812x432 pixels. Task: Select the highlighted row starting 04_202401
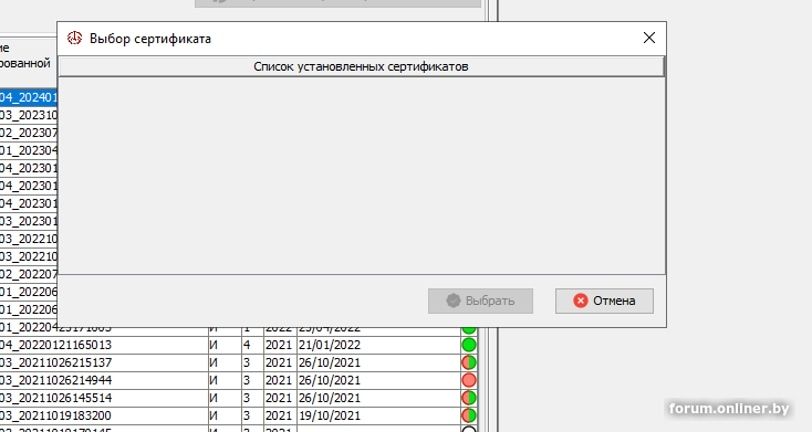(28, 98)
